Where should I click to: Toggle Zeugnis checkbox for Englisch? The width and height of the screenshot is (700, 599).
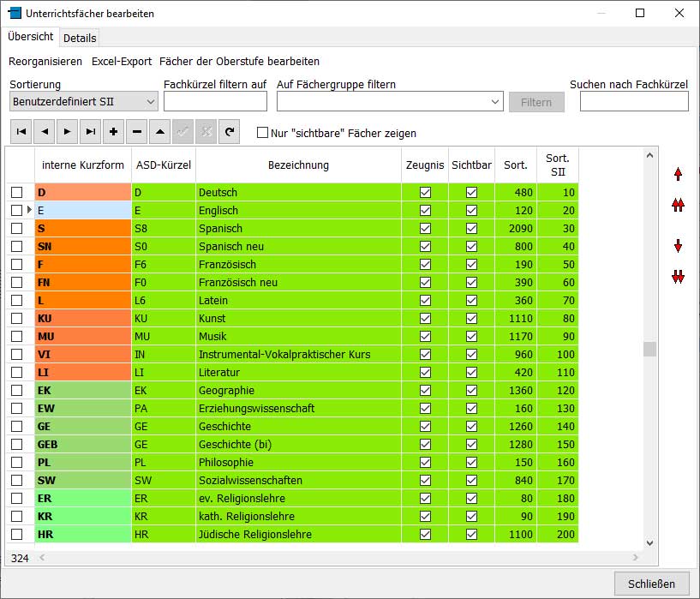coord(425,210)
